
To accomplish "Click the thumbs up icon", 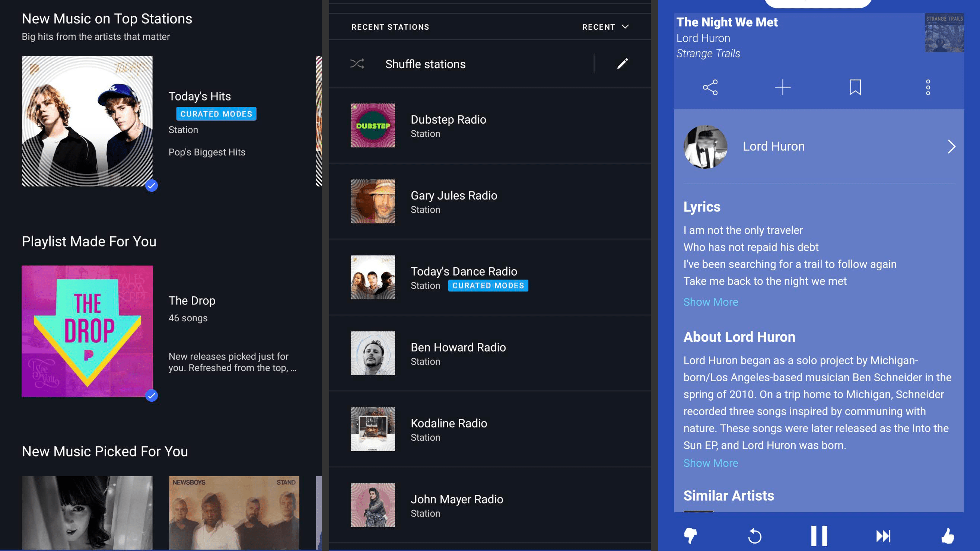I will (947, 536).
